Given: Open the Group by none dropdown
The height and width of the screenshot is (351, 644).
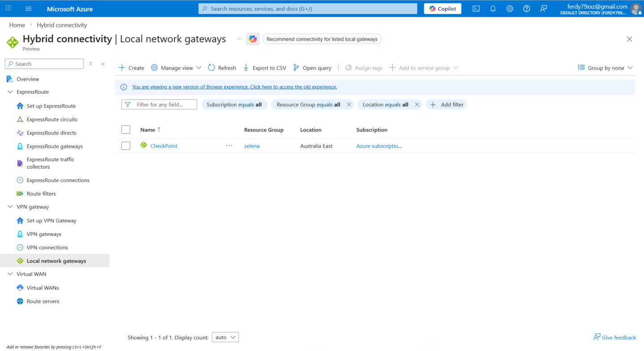Looking at the screenshot, I should click(605, 68).
